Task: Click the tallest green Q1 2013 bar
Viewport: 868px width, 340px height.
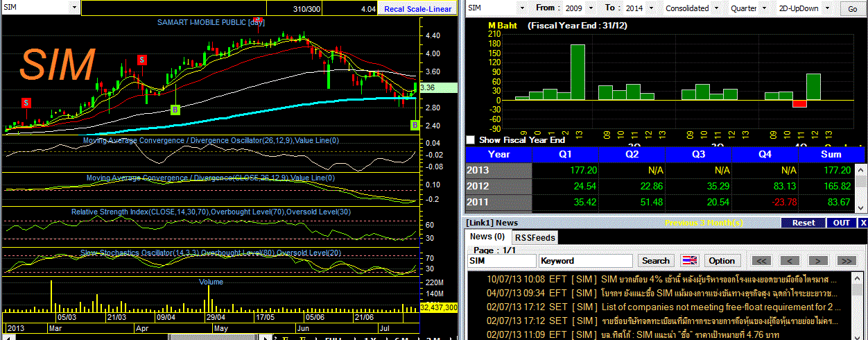Action: pyautogui.click(x=578, y=72)
